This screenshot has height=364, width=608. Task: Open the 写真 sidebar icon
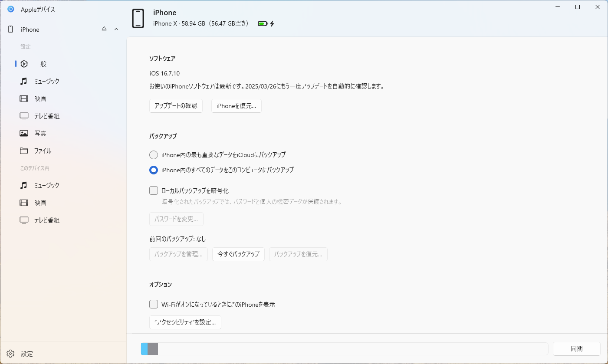(23, 133)
